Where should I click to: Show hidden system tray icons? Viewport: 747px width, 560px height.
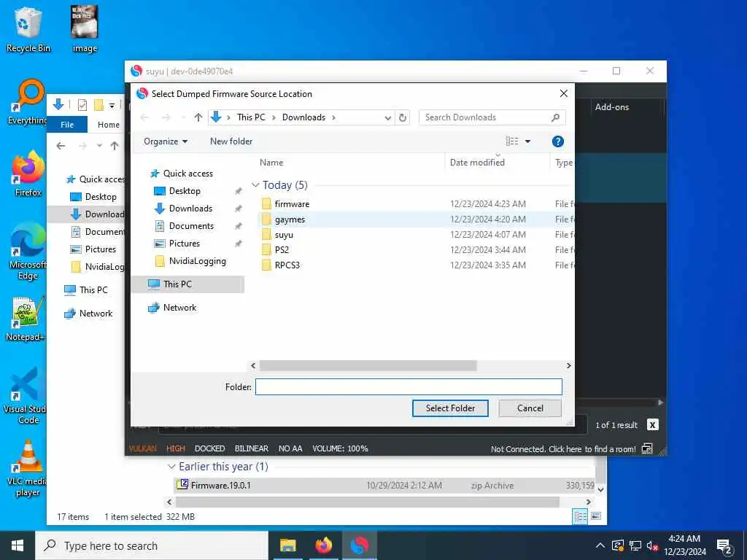[600, 545]
